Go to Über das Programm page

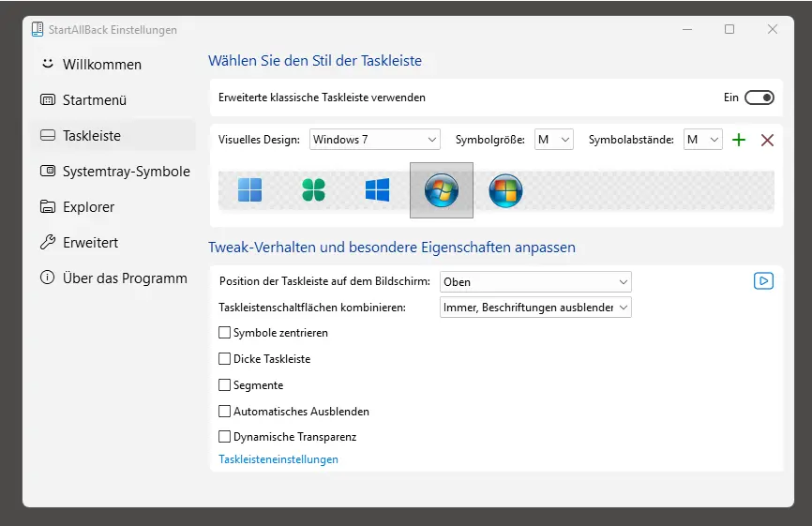pyautogui.click(x=124, y=278)
